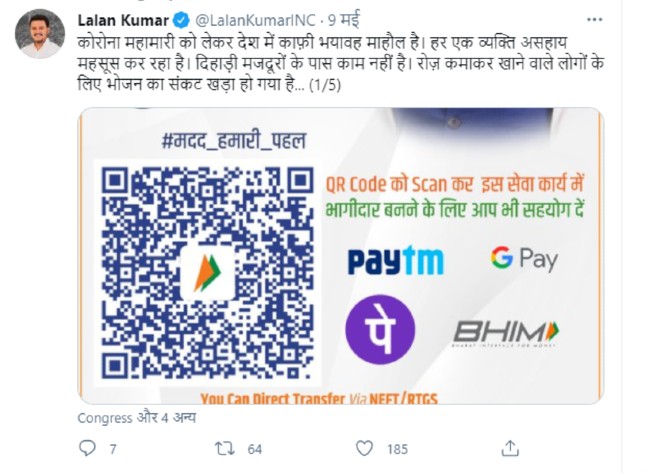Open the @LalanKumarINC handle link
The image size is (650, 473).
(x=255, y=20)
